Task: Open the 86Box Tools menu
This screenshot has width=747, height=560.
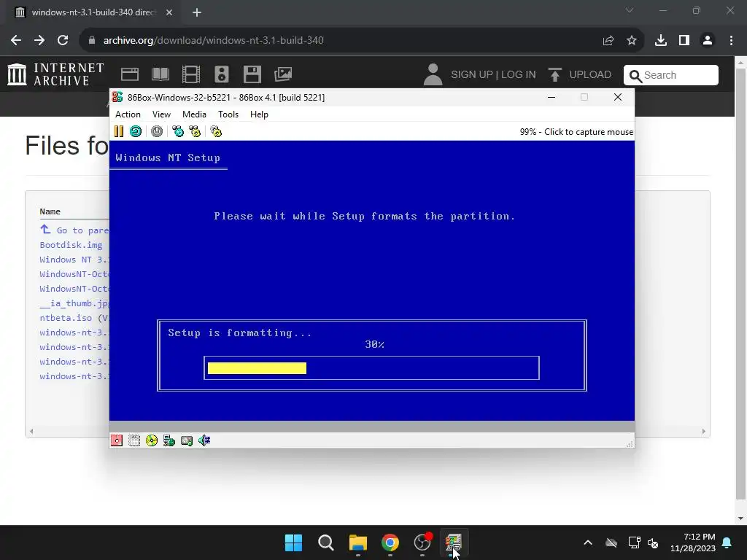Action: pyautogui.click(x=228, y=114)
